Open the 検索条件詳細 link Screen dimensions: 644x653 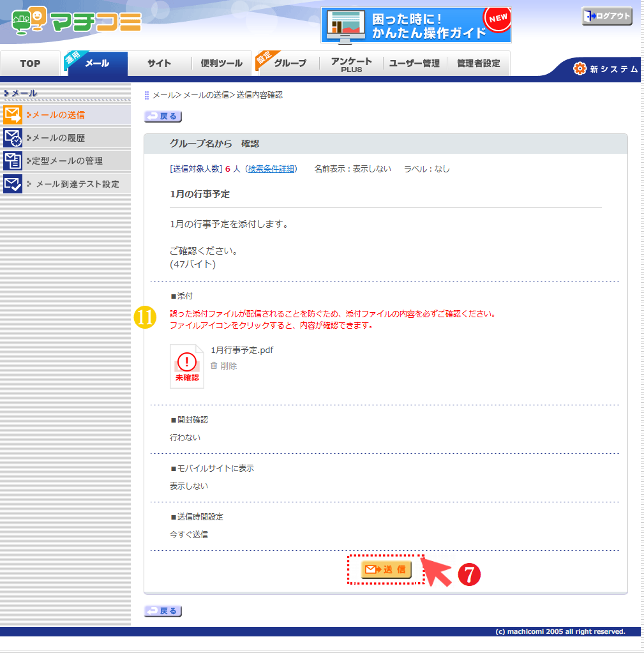(x=271, y=169)
